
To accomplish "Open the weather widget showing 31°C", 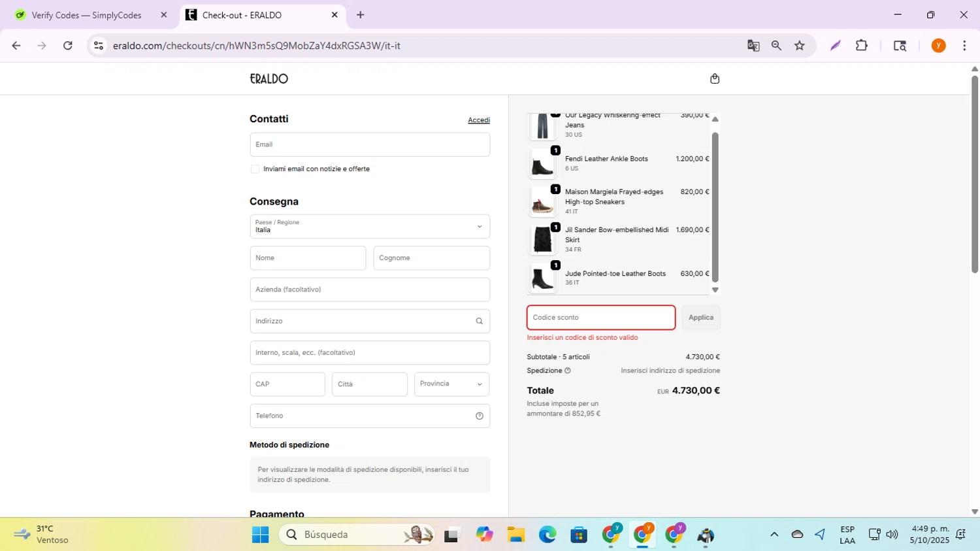I will [42, 535].
